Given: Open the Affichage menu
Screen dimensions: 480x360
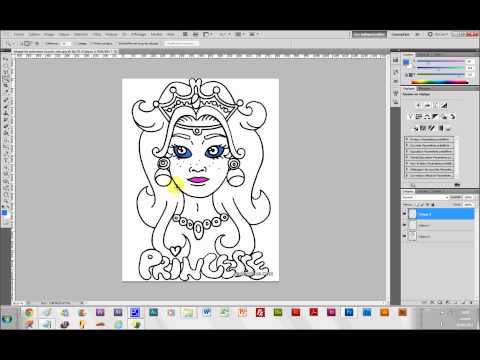Looking at the screenshot, I should pyautogui.click(x=138, y=34).
